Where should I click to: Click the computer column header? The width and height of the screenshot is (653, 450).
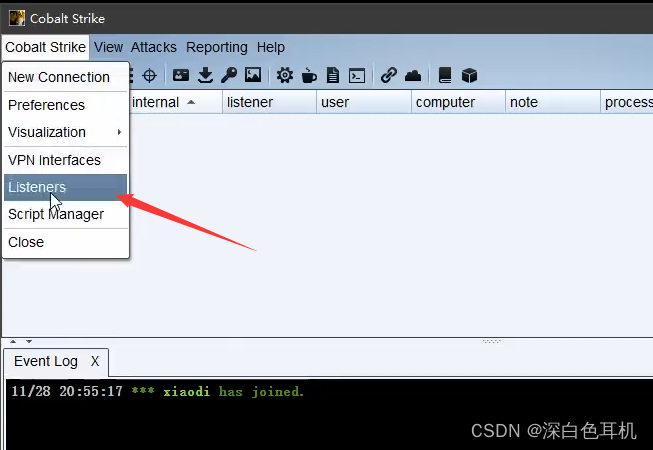pos(458,102)
